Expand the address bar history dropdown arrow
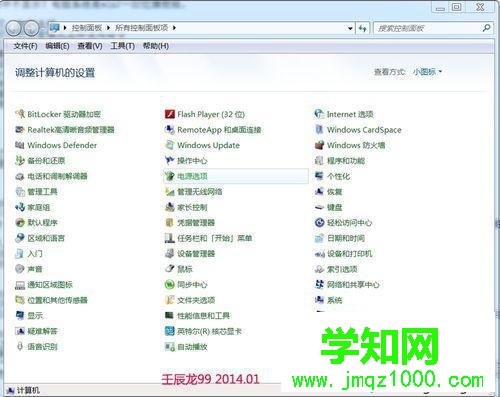This screenshot has height=397, width=500. tap(350, 28)
